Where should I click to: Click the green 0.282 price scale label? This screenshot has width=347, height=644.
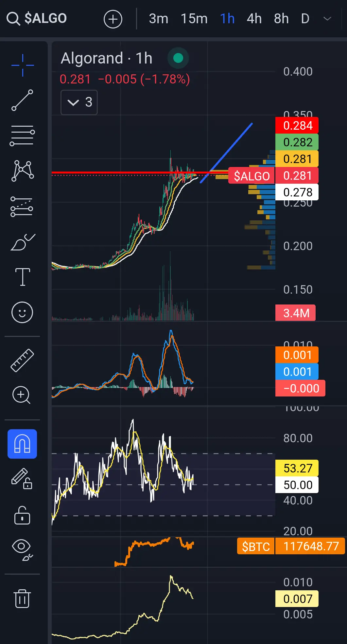pyautogui.click(x=297, y=142)
